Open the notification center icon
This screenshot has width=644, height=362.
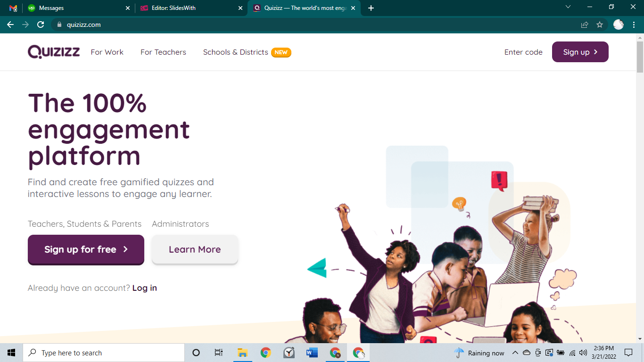(628, 353)
